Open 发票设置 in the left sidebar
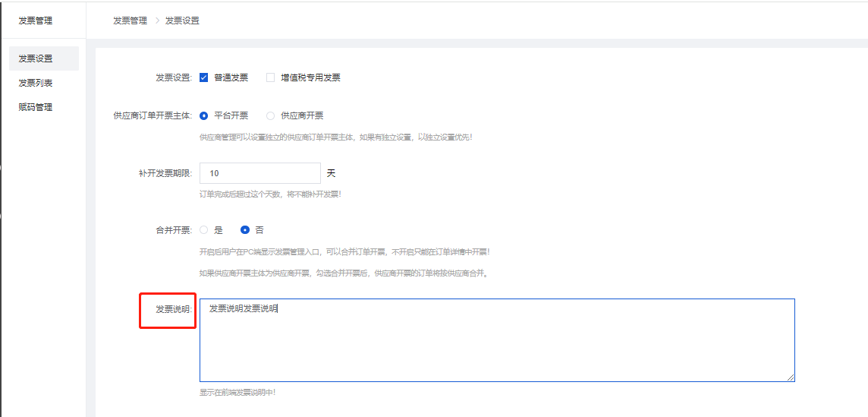Image resolution: width=868 pixels, height=417 pixels. (36, 58)
